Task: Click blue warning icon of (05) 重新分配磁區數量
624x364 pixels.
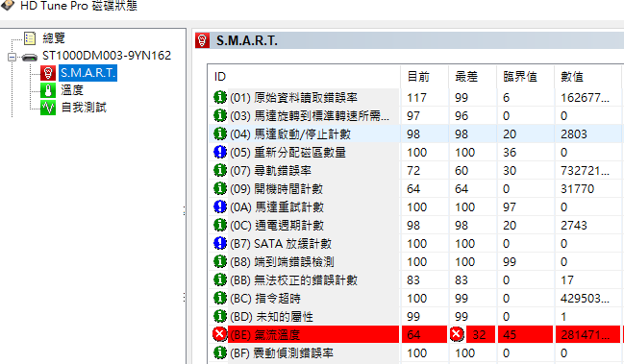Action: [x=220, y=152]
